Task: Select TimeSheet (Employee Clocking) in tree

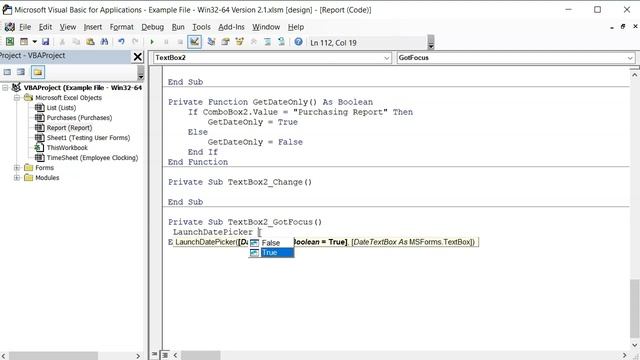Action: 92,158
